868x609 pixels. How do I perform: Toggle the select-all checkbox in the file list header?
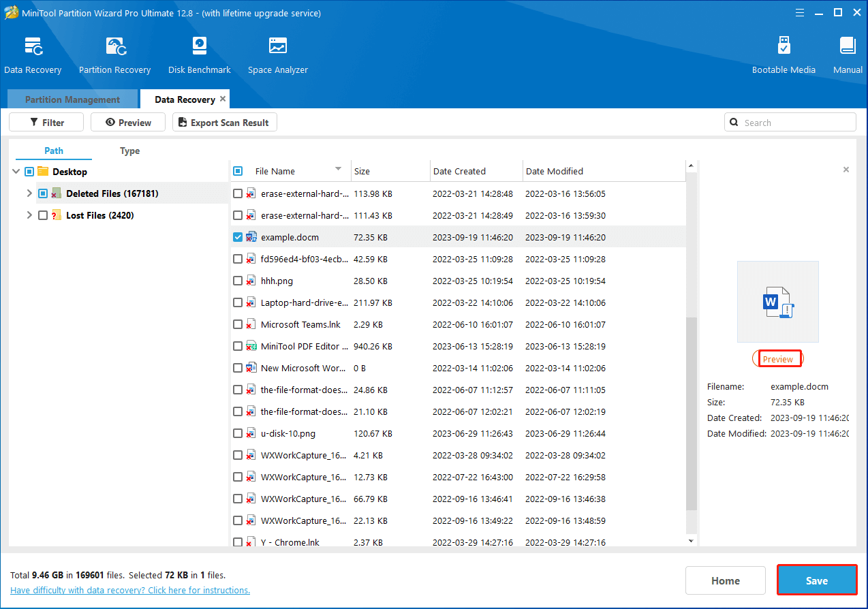238,171
